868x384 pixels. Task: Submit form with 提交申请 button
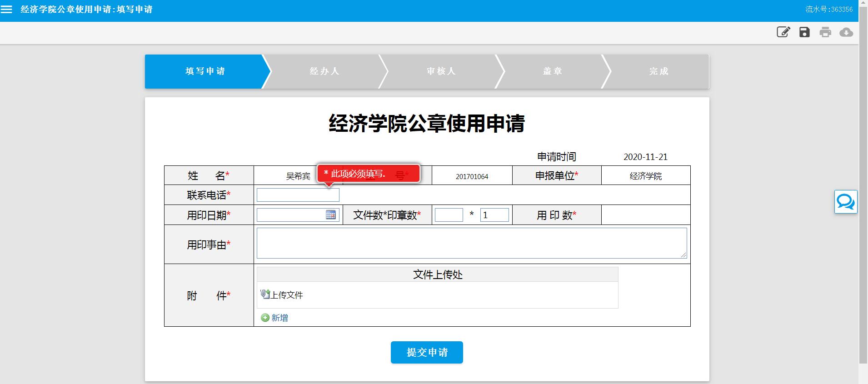(x=427, y=352)
